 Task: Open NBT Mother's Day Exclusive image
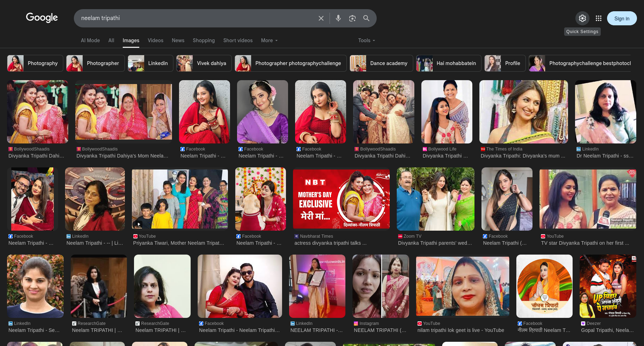click(x=341, y=199)
